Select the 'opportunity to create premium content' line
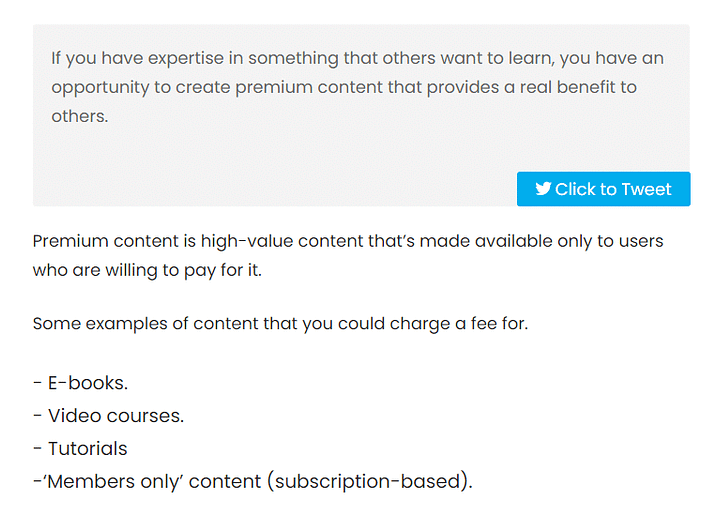The height and width of the screenshot is (515, 702). pos(344,88)
